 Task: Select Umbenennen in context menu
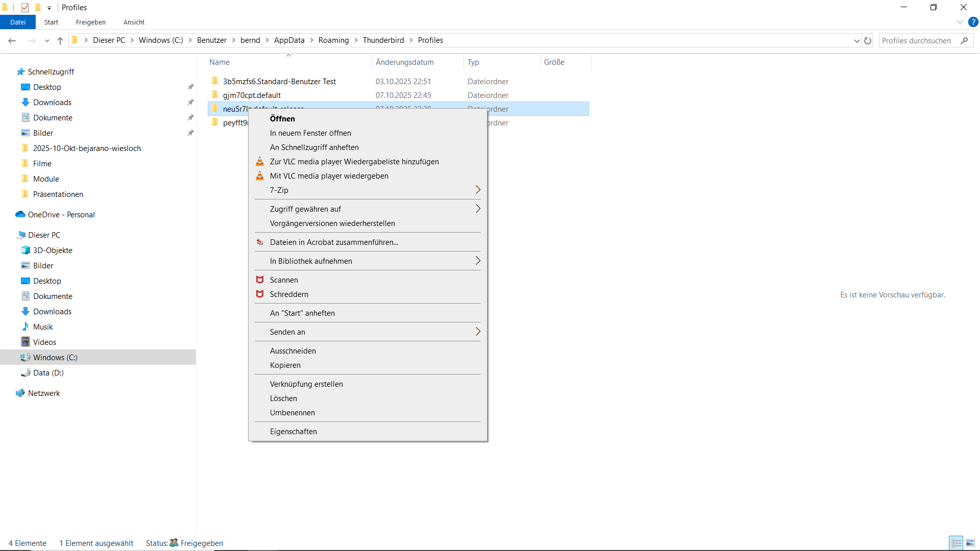[x=292, y=413]
